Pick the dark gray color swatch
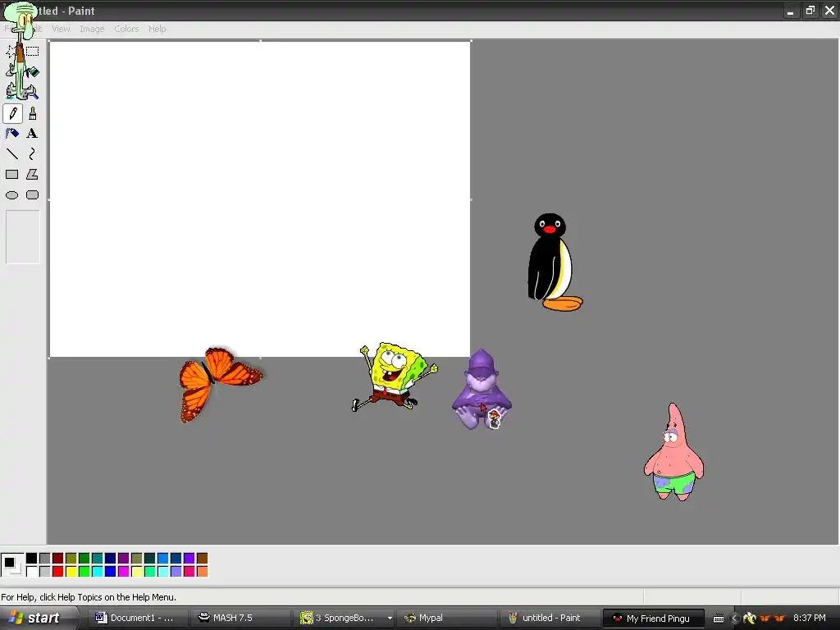The width and height of the screenshot is (840, 630). pos(45,559)
